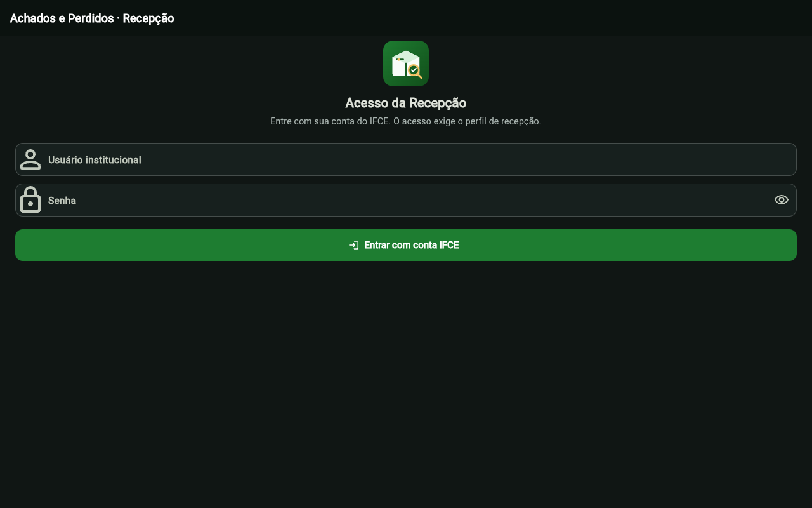The image size is (812, 508).
Task: Focus the Usuário institucional input field
Action: tap(406, 159)
